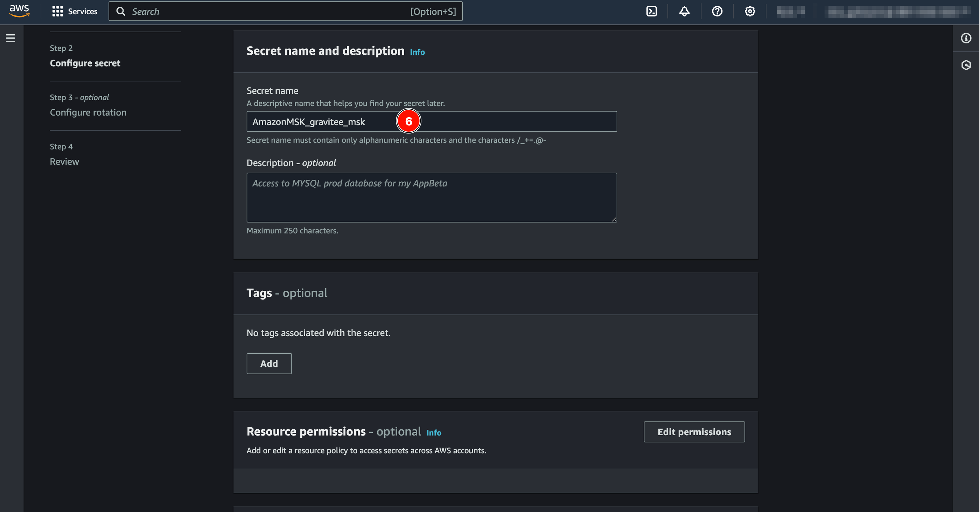Click the Services label in top bar

pos(83,12)
